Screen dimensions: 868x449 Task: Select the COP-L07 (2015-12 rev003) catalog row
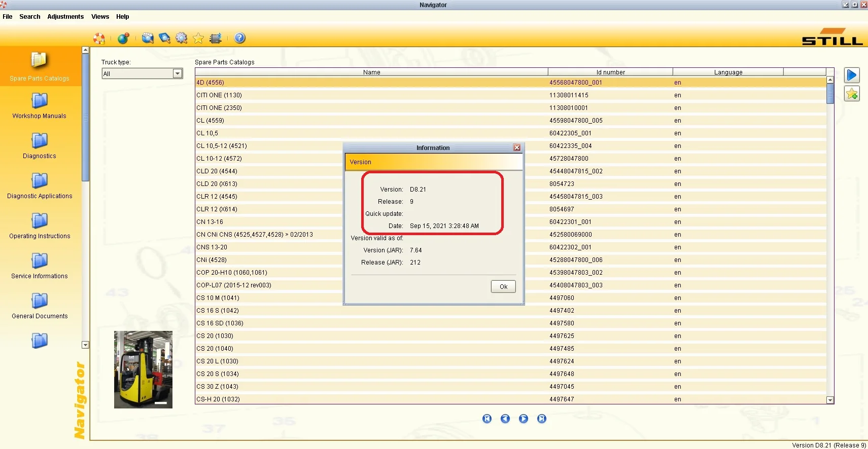point(510,285)
